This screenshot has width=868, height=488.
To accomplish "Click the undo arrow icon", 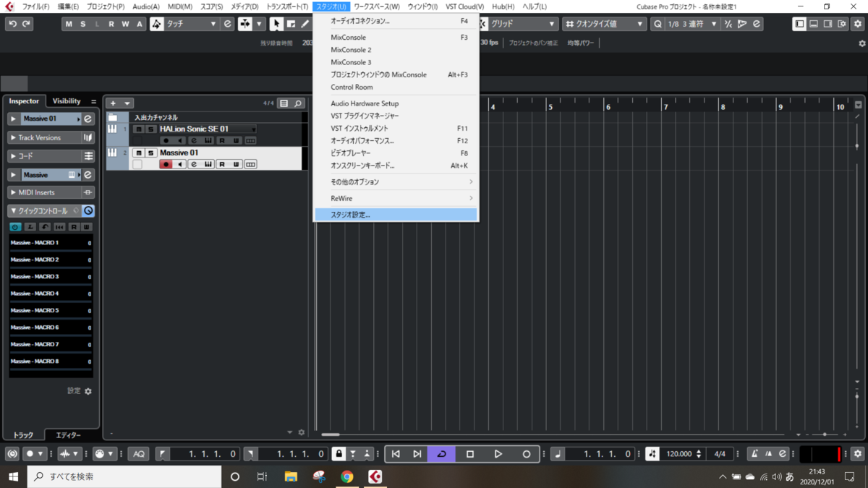I will [12, 24].
